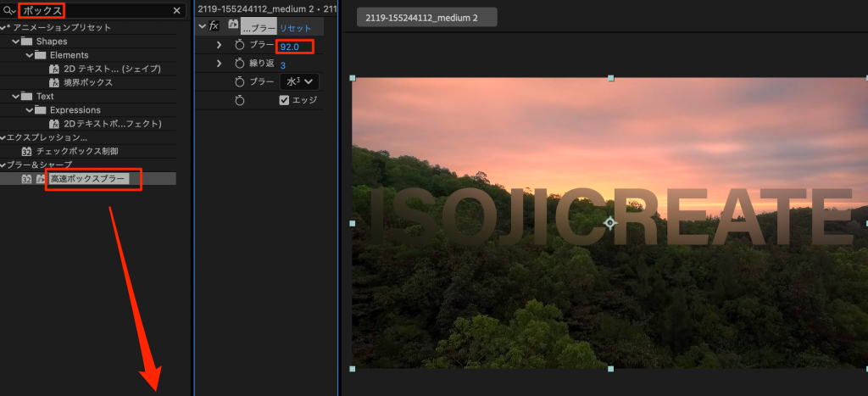The image size is (868, 396).
Task: Toggle stopwatch for ブラー radius 92.0
Action: click(239, 46)
